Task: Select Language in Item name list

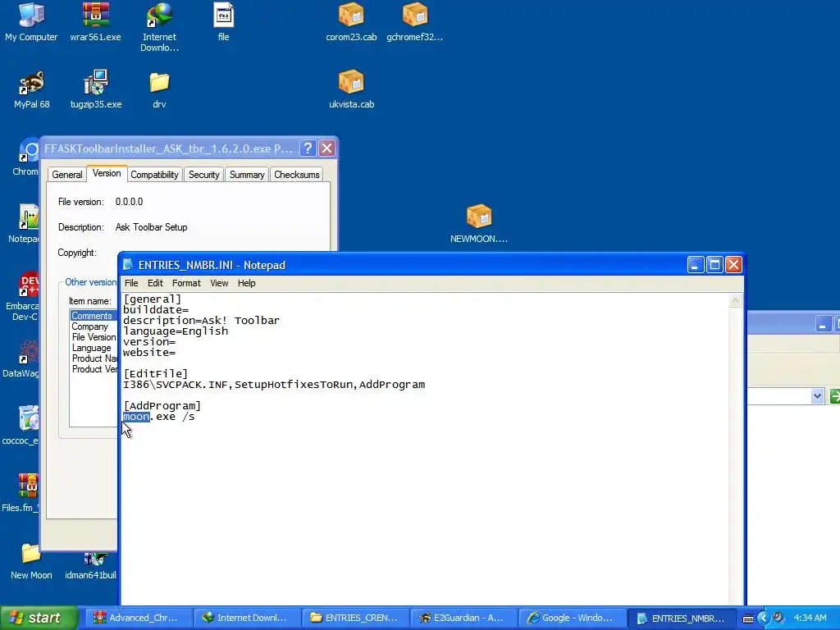Action: coord(92,348)
